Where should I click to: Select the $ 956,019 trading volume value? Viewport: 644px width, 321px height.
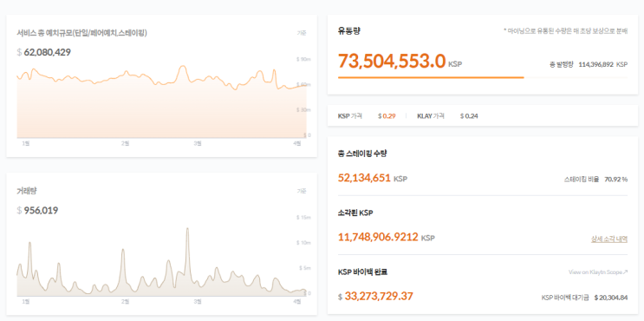(x=37, y=211)
